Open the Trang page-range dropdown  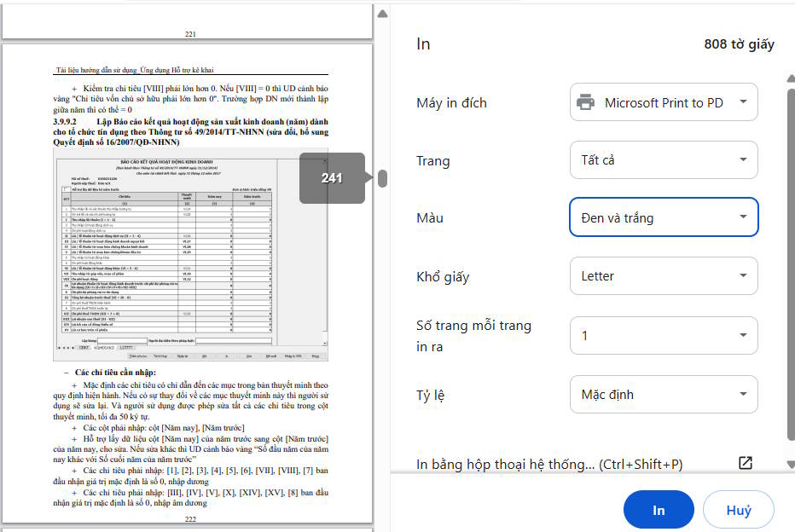coord(664,159)
